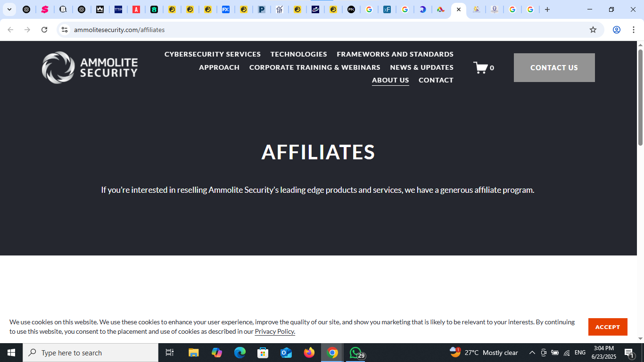644x362 pixels.
Task: Open Microsoft Edge from taskbar
Action: tap(240, 353)
